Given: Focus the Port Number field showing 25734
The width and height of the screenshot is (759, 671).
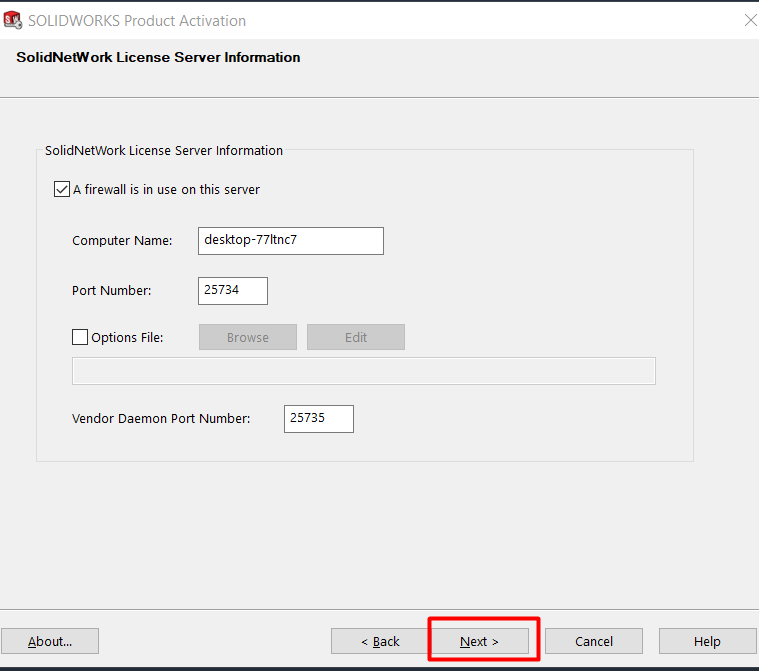Looking at the screenshot, I should [233, 291].
